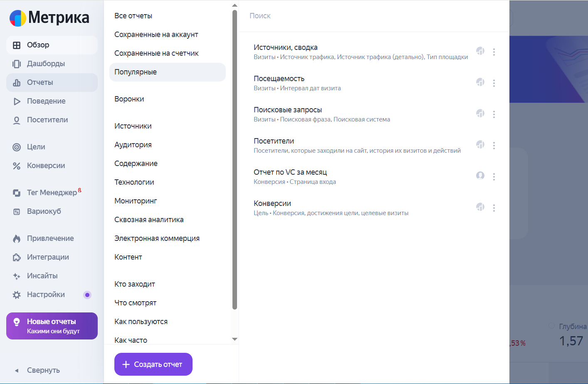This screenshot has width=588, height=384.
Task: Open Настройки gear icon
Action: tap(17, 295)
